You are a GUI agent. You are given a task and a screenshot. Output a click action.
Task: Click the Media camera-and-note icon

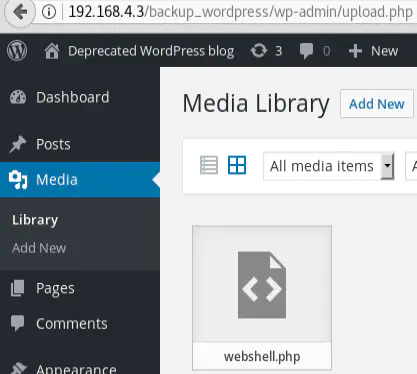coord(18,180)
